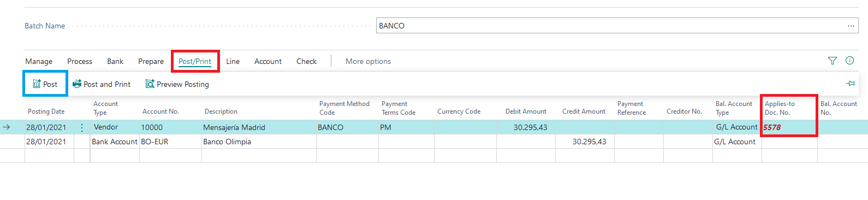Click the Post and Print printer icon
The image size is (868, 200).
tap(77, 84)
